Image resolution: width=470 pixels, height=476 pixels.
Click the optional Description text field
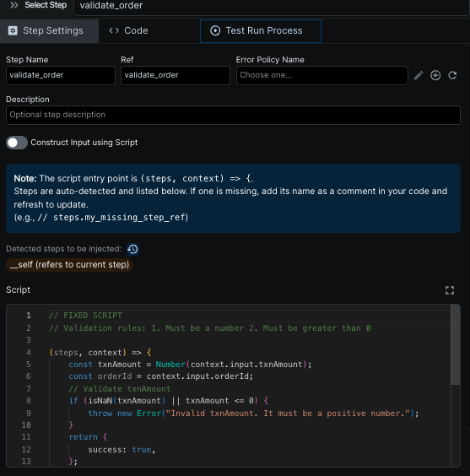point(233,115)
